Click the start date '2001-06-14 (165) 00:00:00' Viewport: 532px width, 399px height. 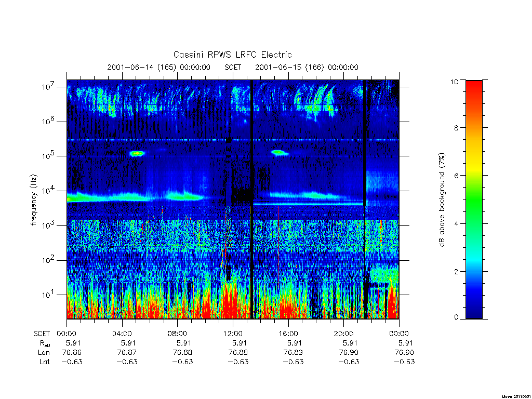159,67
